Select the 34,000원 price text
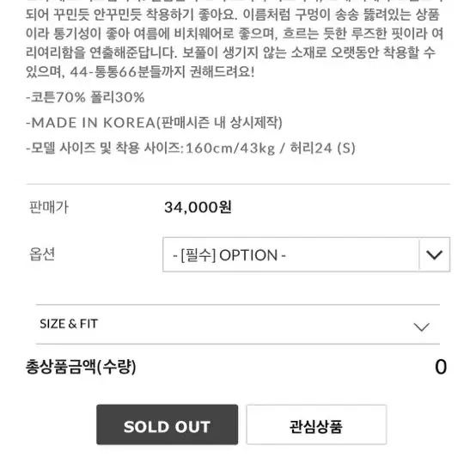 tap(198, 207)
